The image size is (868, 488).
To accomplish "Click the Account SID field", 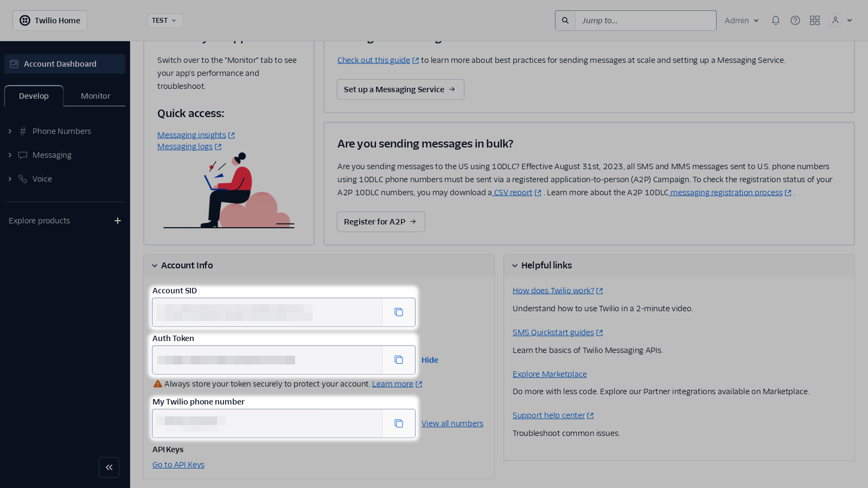I will pyautogui.click(x=267, y=312).
